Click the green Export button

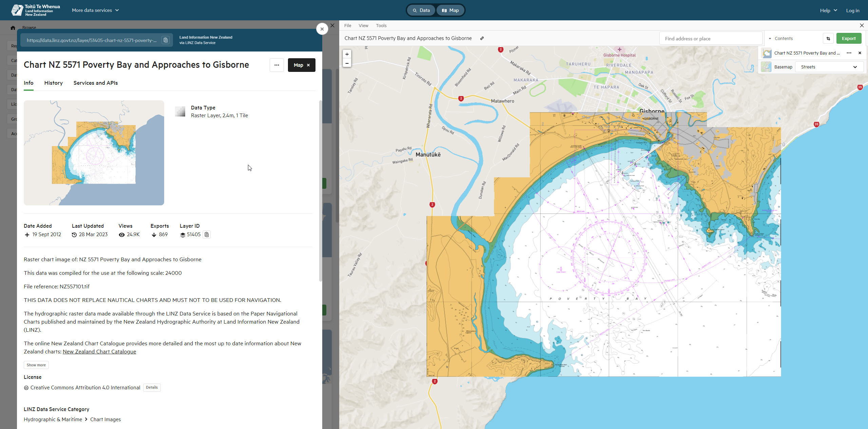(849, 39)
